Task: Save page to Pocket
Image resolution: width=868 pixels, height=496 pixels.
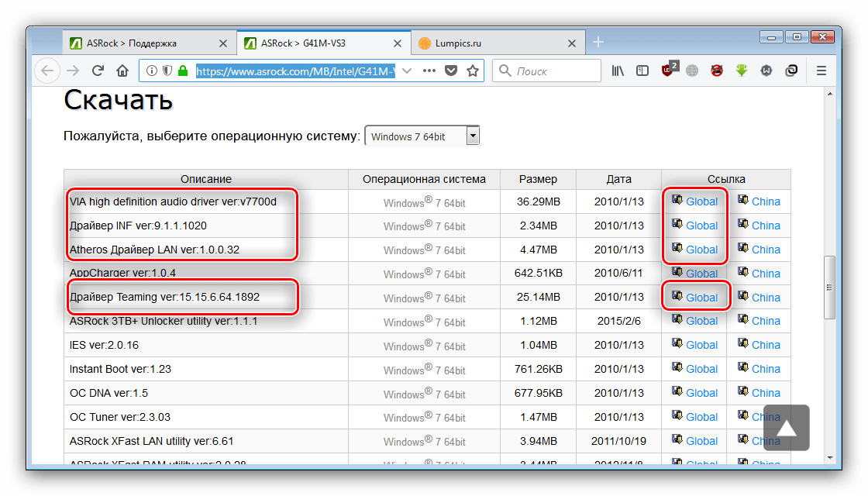Action: (451, 71)
